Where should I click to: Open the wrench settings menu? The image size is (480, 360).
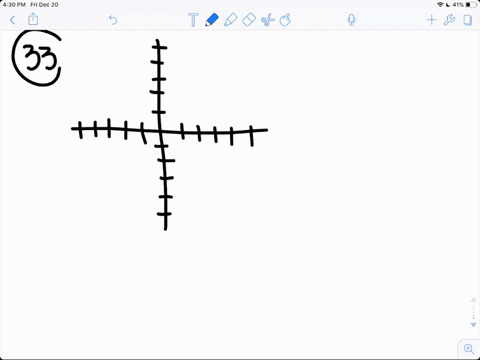pos(449,20)
